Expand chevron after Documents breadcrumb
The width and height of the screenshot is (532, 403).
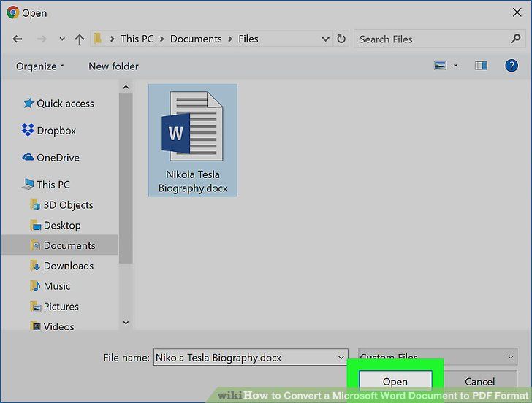point(230,39)
